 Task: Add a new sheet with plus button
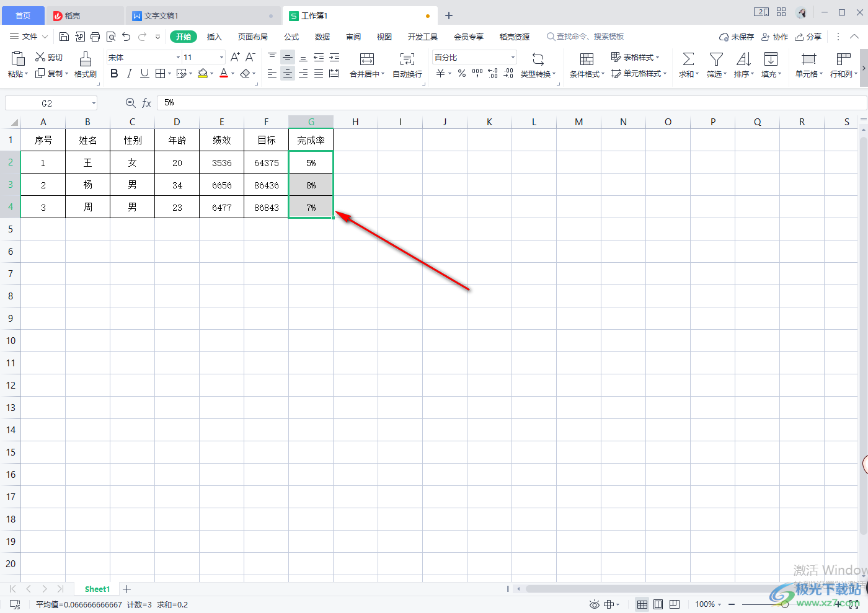[127, 589]
